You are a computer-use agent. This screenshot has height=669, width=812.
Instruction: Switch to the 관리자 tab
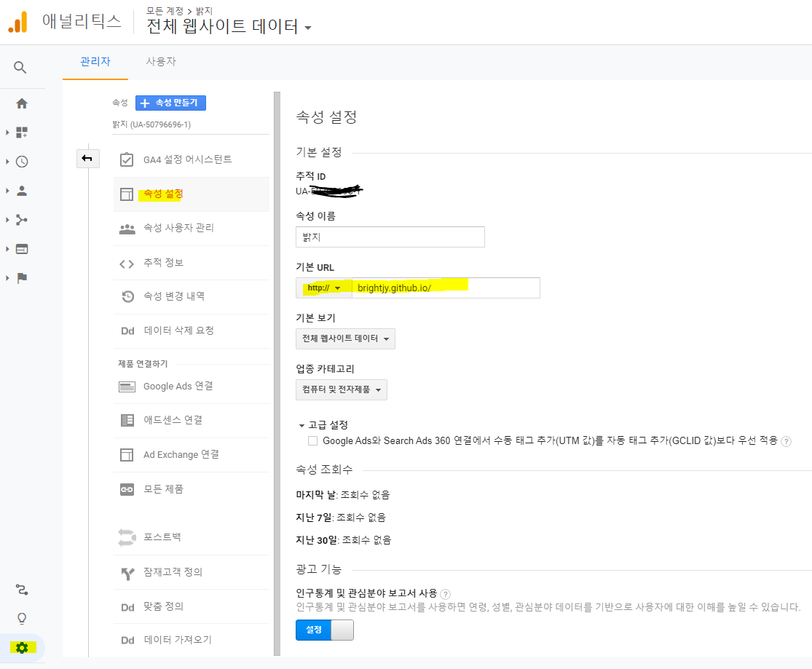click(x=95, y=62)
